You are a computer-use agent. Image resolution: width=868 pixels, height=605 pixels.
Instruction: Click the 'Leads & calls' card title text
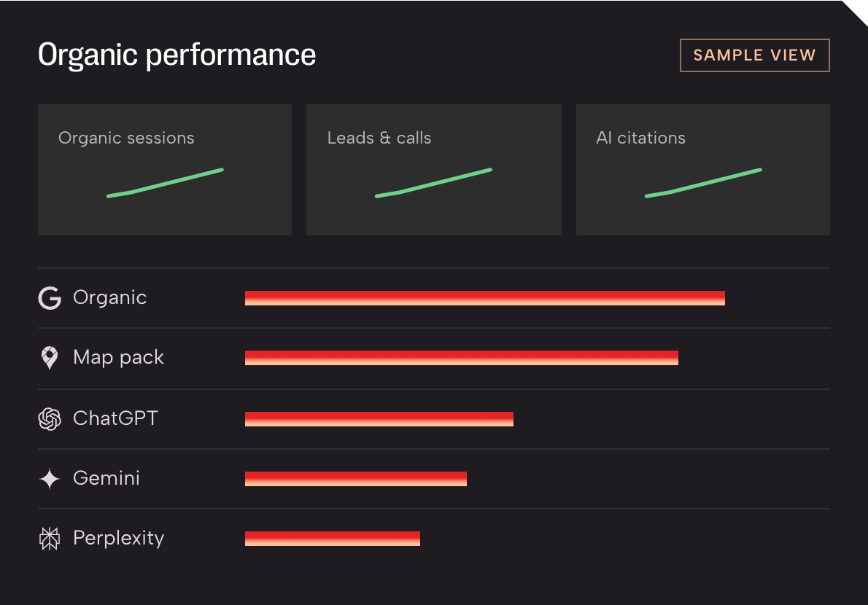(379, 138)
